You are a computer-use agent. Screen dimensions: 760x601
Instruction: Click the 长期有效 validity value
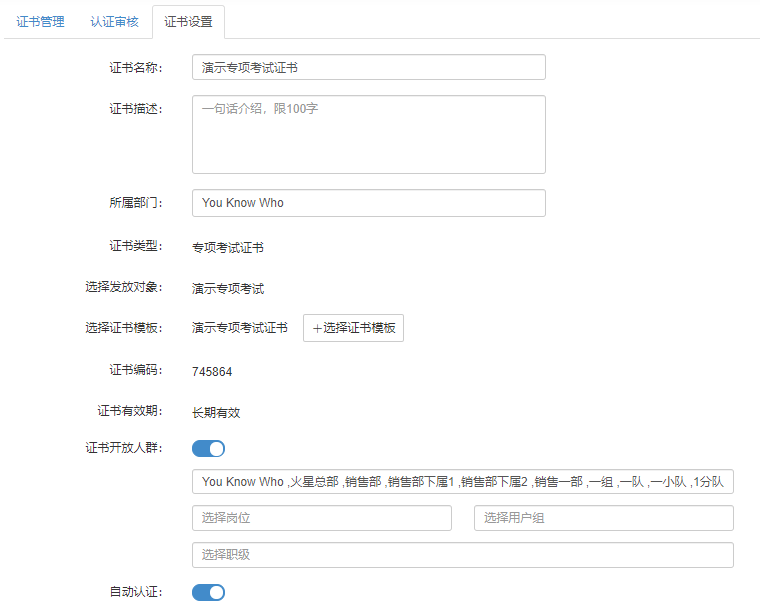point(216,413)
